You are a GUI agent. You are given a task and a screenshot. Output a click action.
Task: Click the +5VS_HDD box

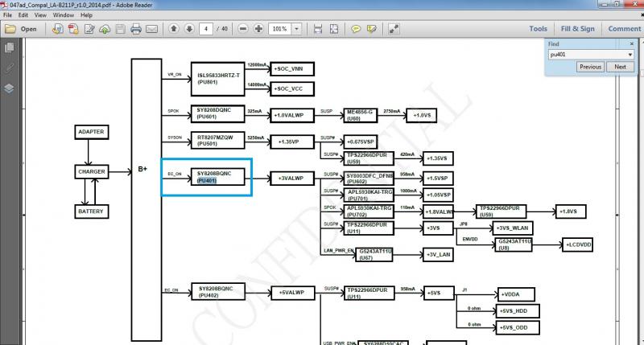(x=518, y=311)
